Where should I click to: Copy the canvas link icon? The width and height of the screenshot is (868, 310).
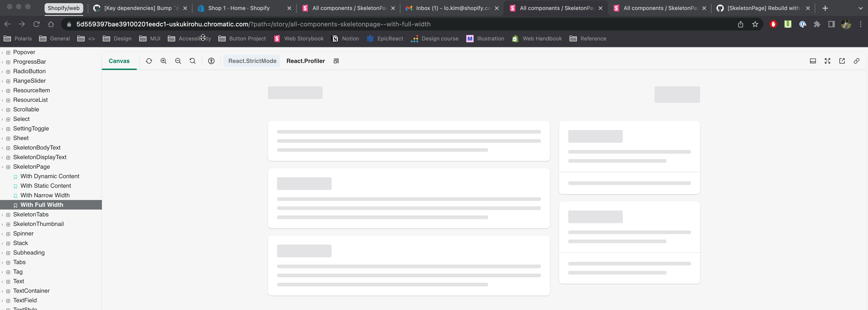point(856,61)
